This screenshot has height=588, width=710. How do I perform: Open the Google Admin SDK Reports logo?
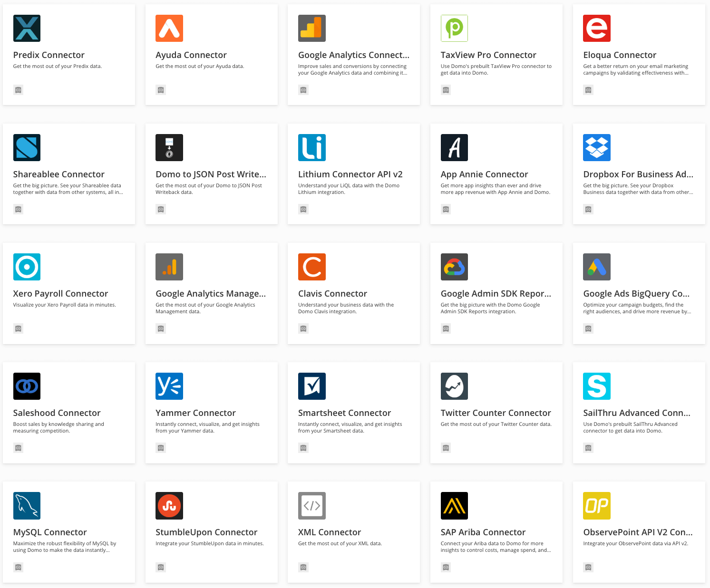pos(454,267)
